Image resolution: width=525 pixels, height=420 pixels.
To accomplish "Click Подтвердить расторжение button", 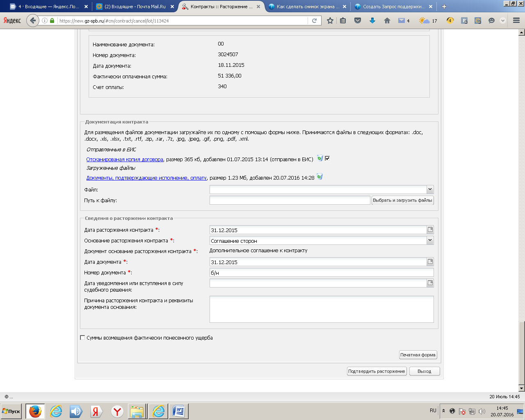I will [377, 371].
